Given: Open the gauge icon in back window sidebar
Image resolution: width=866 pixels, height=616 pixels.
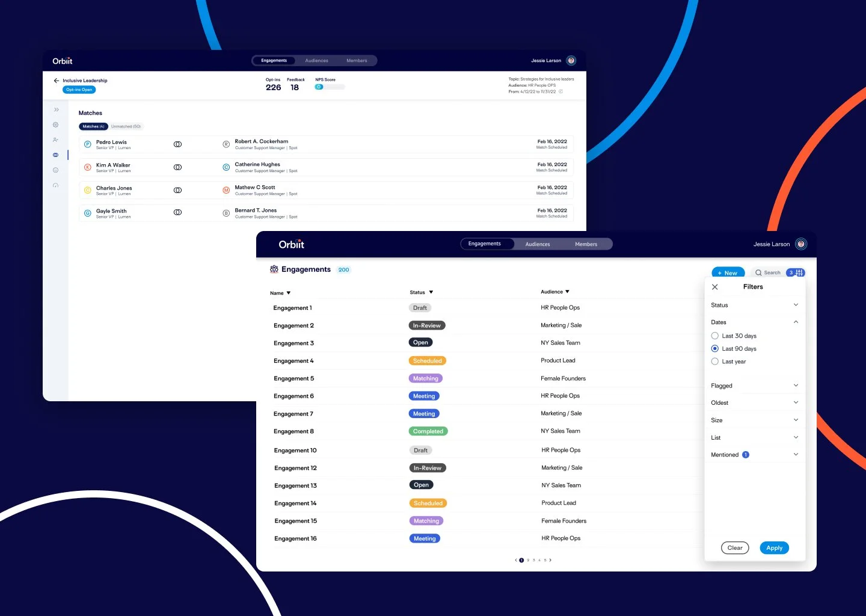Looking at the screenshot, I should [55, 185].
